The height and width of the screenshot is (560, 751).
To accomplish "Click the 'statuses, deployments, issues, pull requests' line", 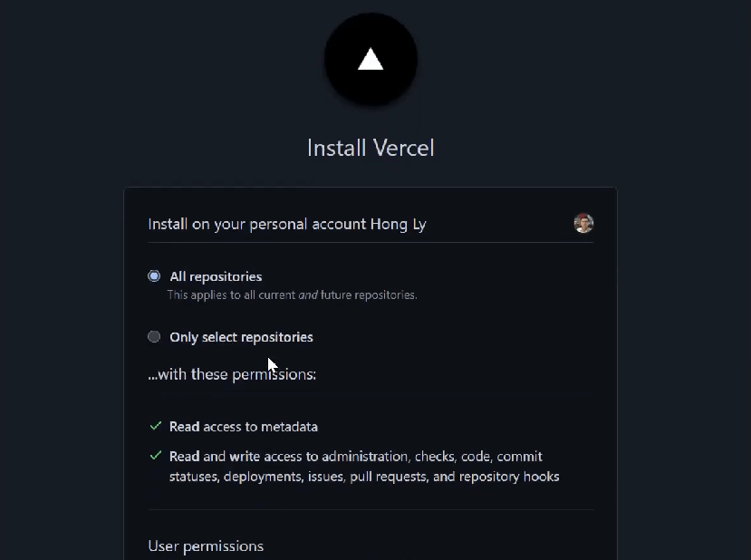I will pos(364,477).
